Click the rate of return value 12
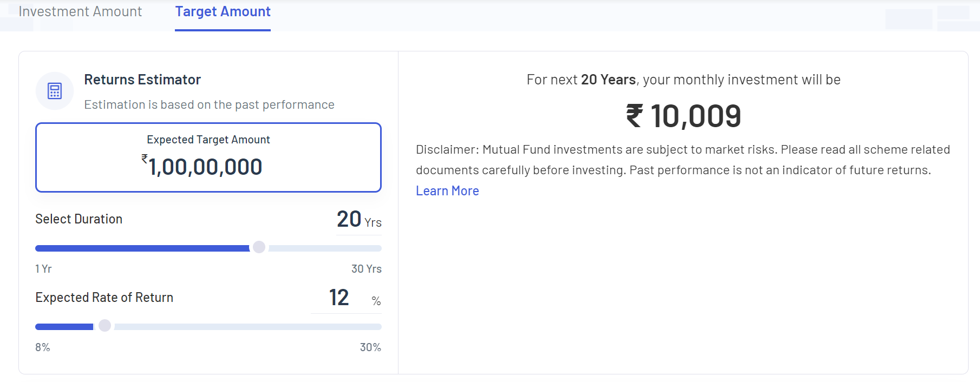 339,298
